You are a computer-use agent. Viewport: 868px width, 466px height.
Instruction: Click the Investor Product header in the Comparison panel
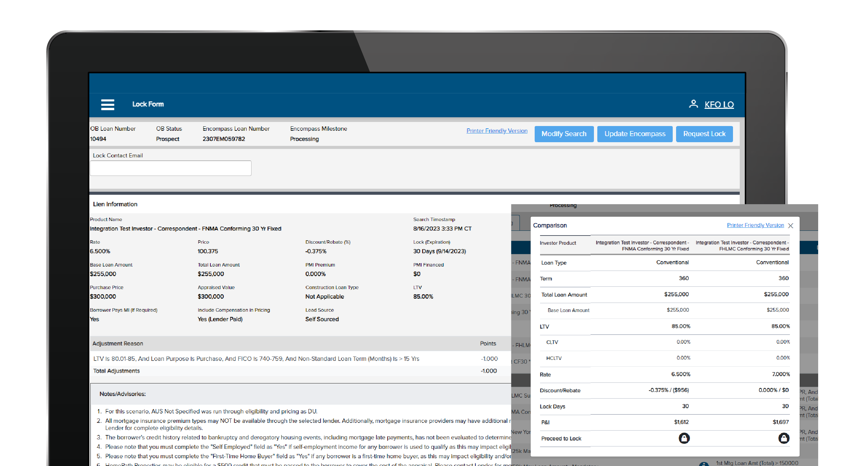coord(558,243)
